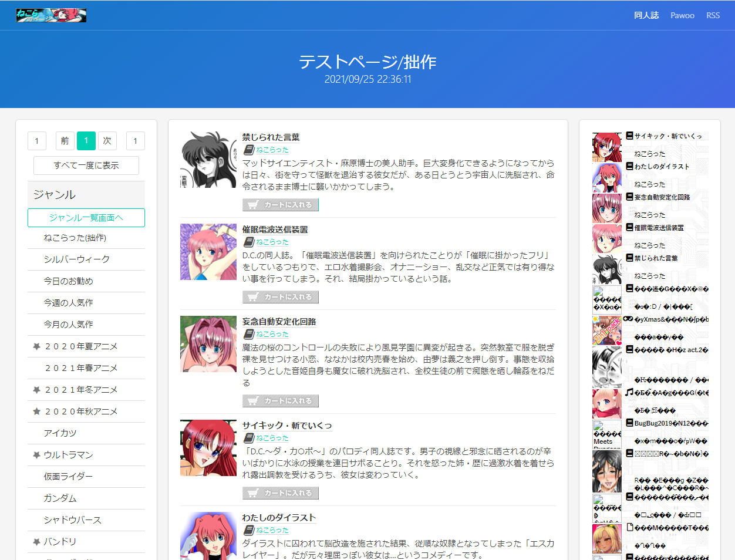This screenshot has height=560, width=735.
Task: Click book icon beside sidebar 妄念自動安定化回路
Action: tap(629, 197)
